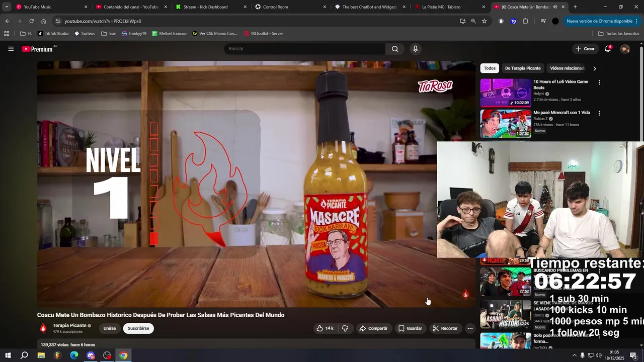The height and width of the screenshot is (362, 644).
Task: Open the blue extension icon in toolbar
Action: coord(513,21)
